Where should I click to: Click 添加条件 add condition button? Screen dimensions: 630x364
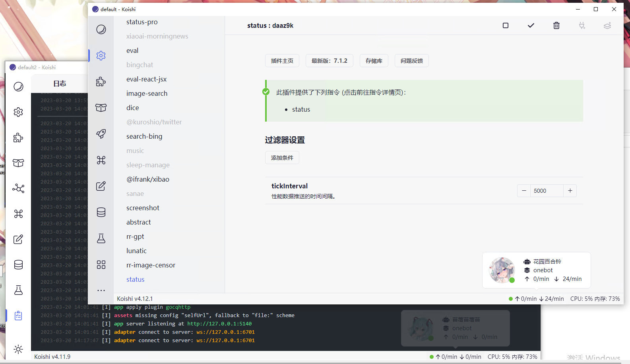[282, 158]
